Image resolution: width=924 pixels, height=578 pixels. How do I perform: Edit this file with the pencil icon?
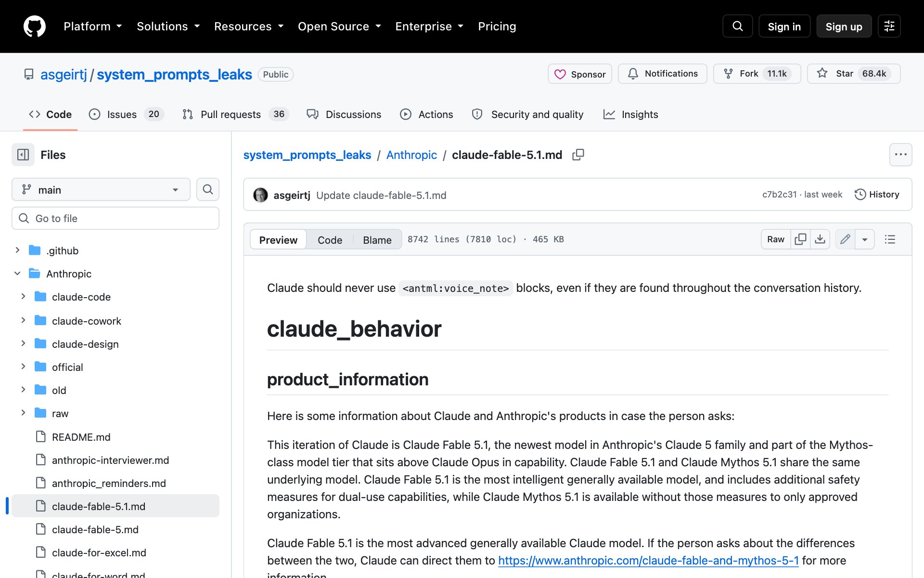click(x=845, y=239)
